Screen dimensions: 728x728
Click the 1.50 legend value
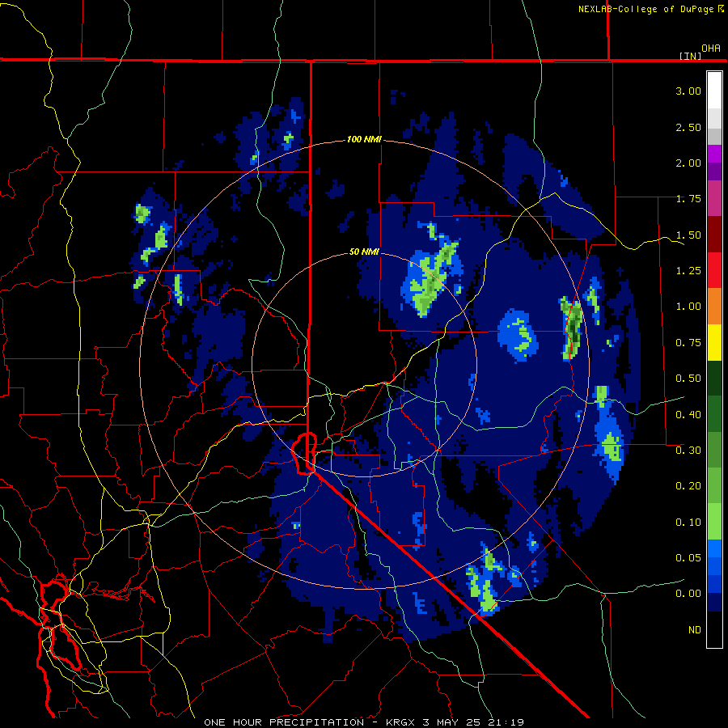click(688, 235)
